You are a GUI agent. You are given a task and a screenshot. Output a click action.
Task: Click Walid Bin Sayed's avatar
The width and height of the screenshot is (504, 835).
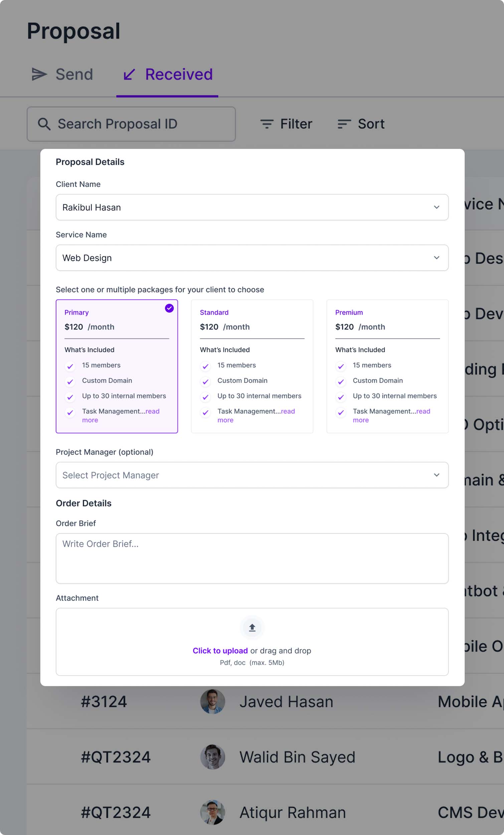[x=212, y=757]
